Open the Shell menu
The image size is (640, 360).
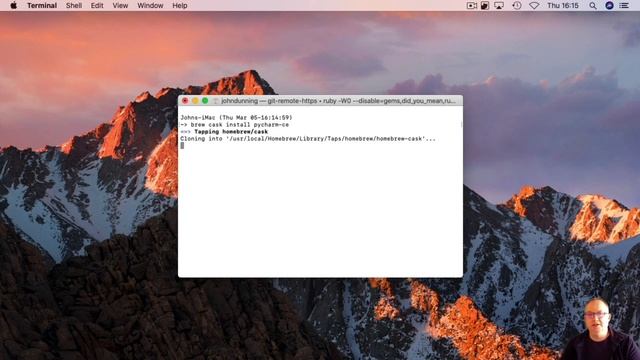[x=74, y=5]
